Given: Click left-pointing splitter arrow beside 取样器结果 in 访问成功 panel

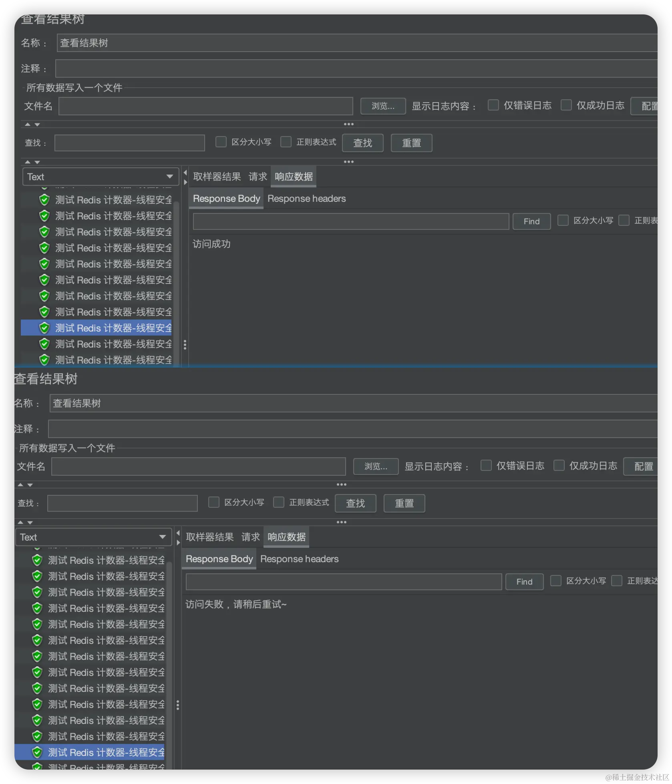Looking at the screenshot, I should pos(185,173).
